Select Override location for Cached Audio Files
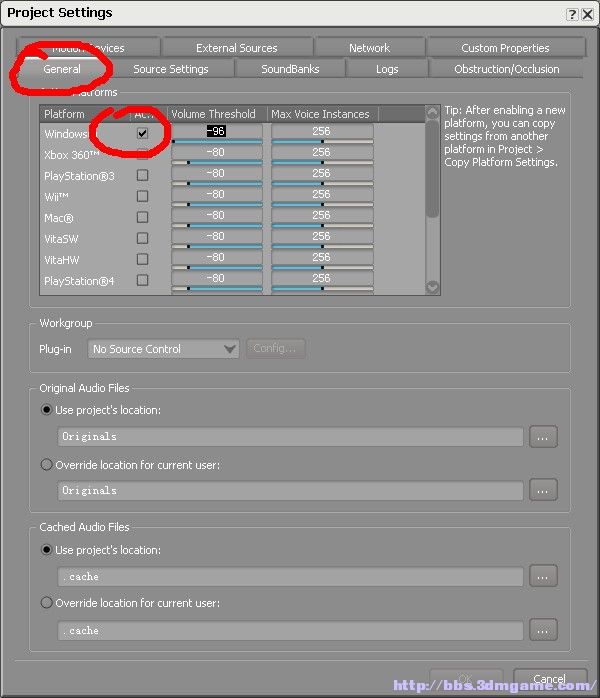Image resolution: width=600 pixels, height=698 pixels. 46,603
